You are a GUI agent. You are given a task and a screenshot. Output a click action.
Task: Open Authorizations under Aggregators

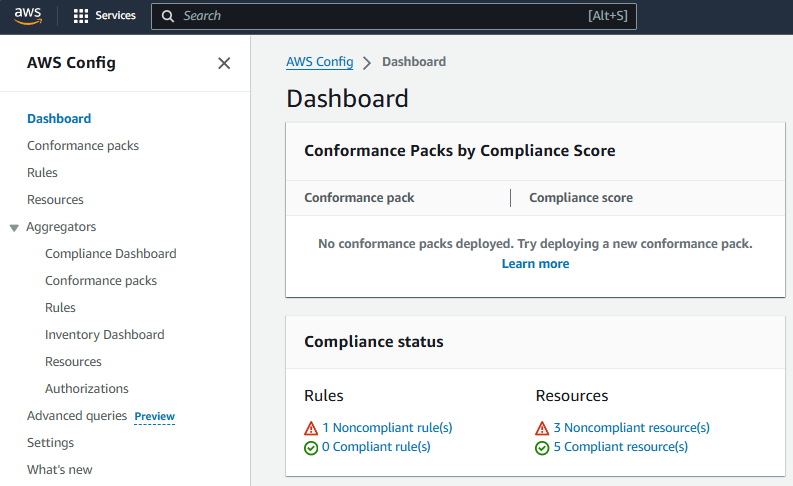point(87,388)
